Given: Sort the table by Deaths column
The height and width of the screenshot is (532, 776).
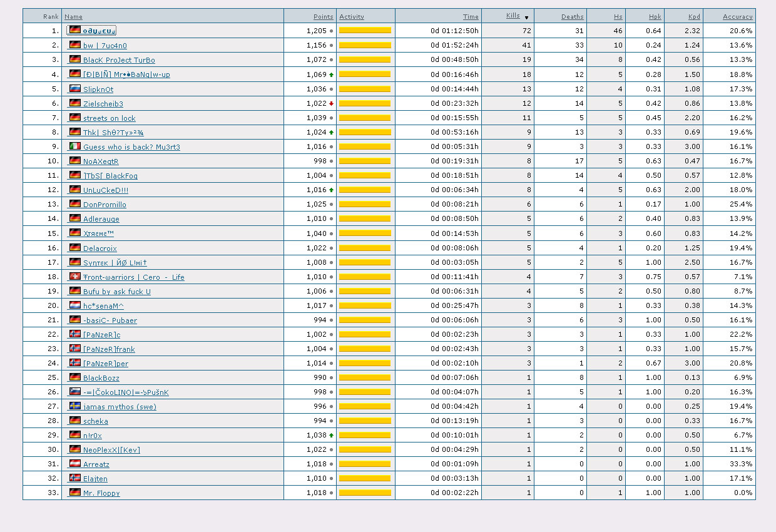Looking at the screenshot, I should (x=572, y=17).
